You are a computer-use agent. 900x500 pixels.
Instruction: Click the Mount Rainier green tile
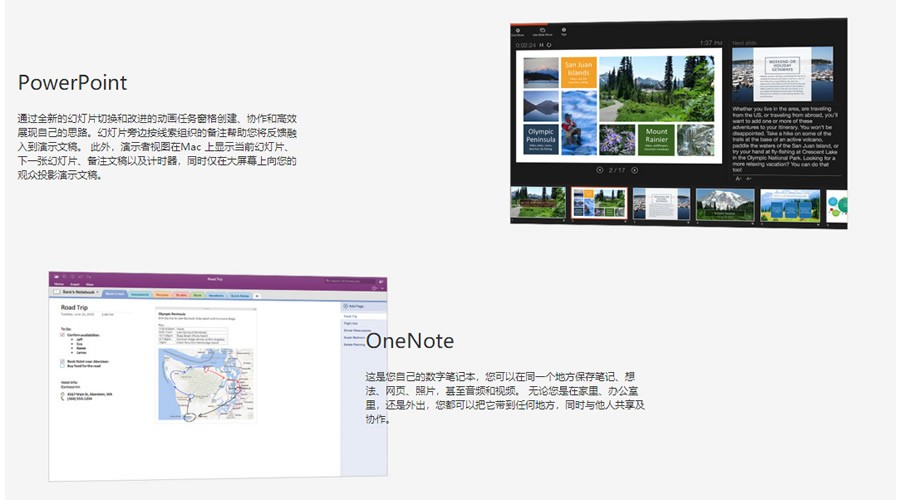tap(656, 140)
